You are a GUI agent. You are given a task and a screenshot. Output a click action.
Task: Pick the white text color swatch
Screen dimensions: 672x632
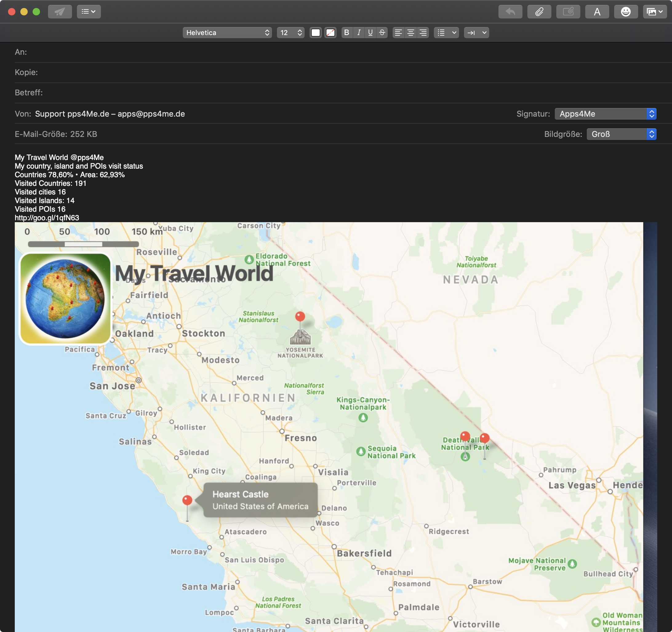[x=316, y=33]
